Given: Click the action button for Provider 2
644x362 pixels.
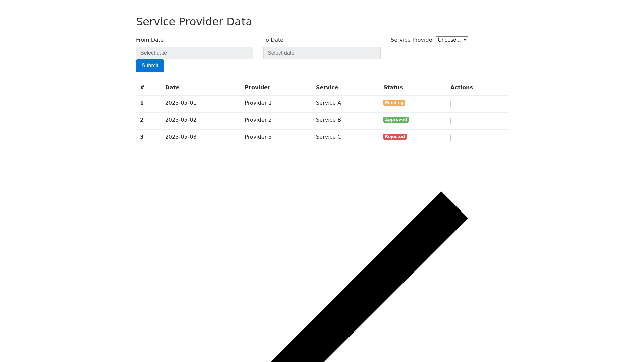Looking at the screenshot, I should click(459, 121).
